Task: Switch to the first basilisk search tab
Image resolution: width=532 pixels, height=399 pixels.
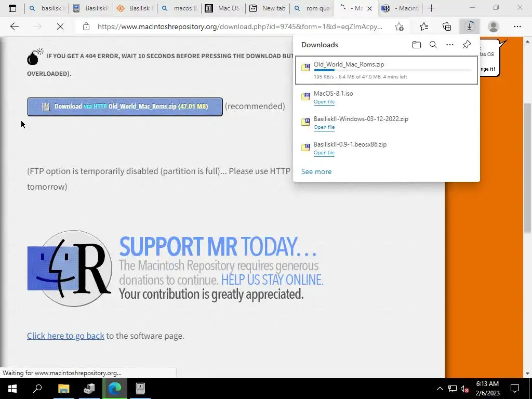Action: (x=47, y=8)
